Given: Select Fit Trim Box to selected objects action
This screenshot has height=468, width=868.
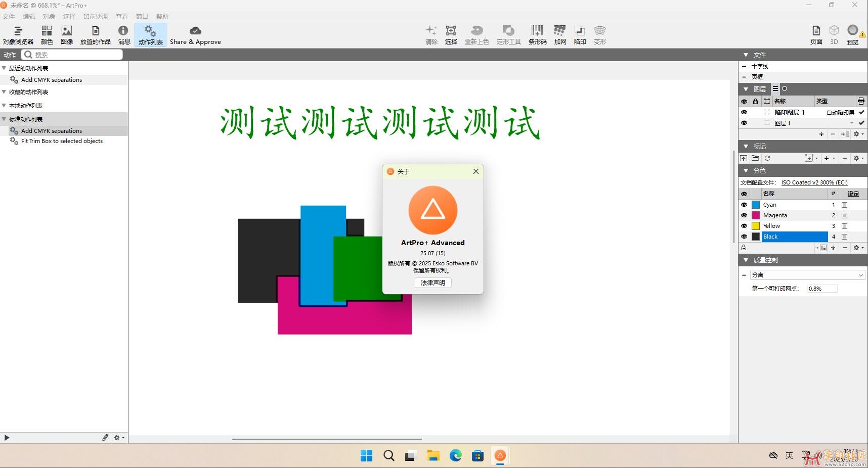Looking at the screenshot, I should (x=62, y=141).
